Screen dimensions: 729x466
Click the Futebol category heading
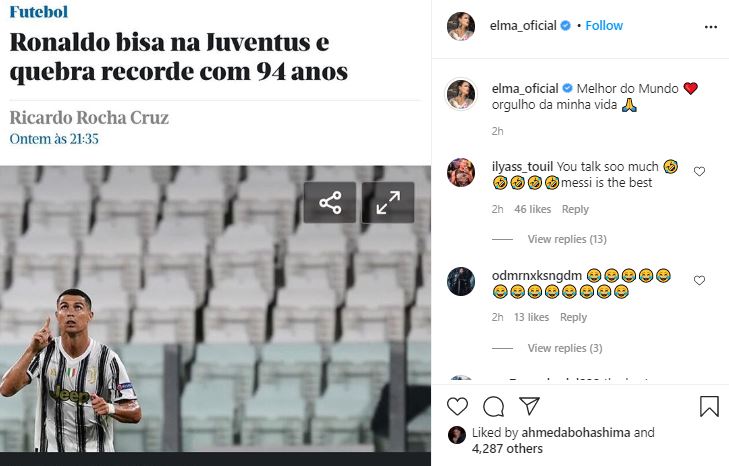point(39,12)
